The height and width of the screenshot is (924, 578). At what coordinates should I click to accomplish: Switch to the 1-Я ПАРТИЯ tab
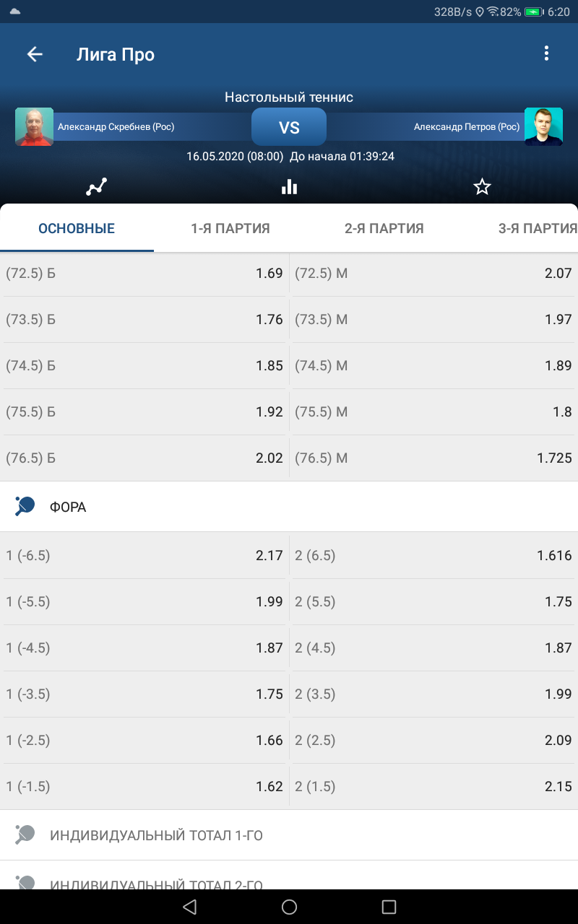pyautogui.click(x=230, y=228)
